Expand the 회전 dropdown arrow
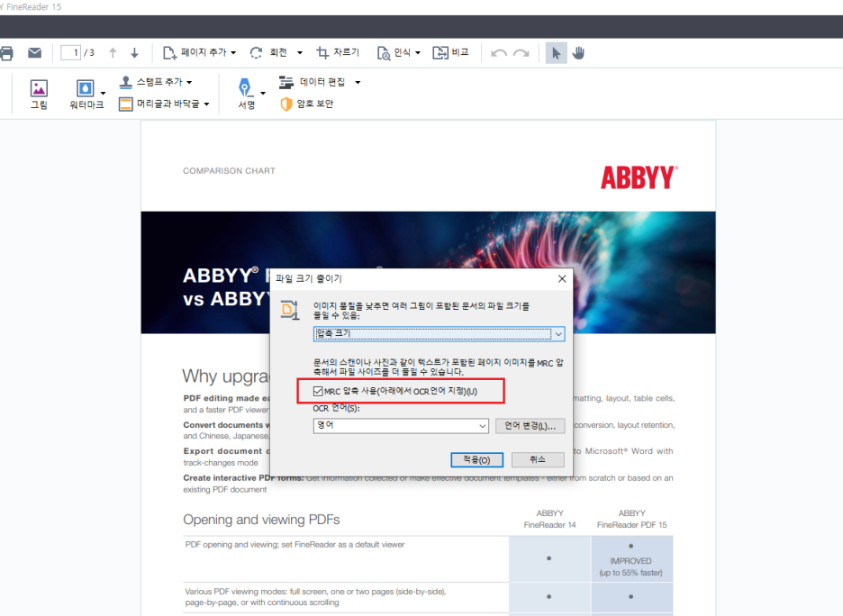This screenshot has height=616, width=843. coord(300,52)
